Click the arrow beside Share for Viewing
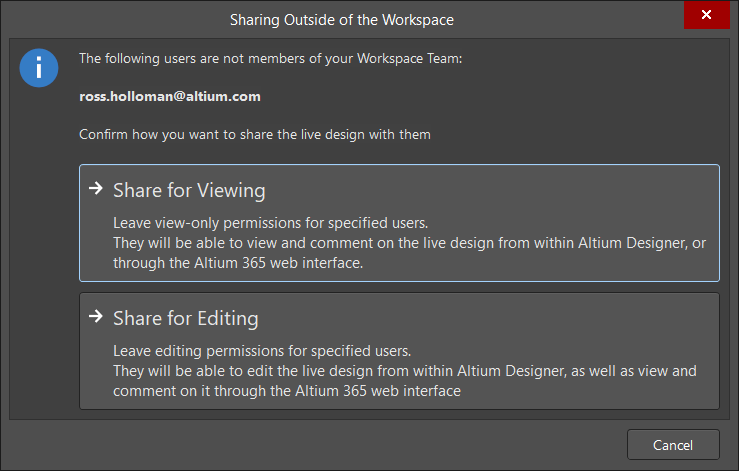This screenshot has width=739, height=471. pos(96,189)
